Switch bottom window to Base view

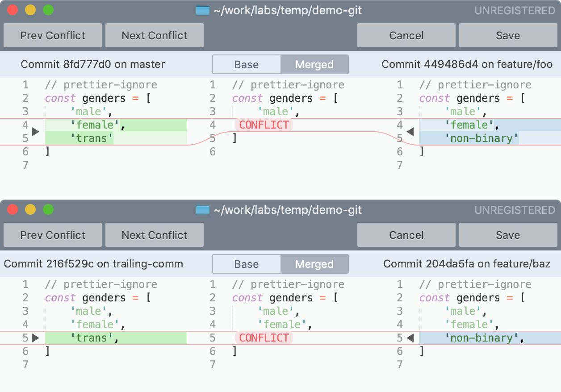pyautogui.click(x=247, y=264)
